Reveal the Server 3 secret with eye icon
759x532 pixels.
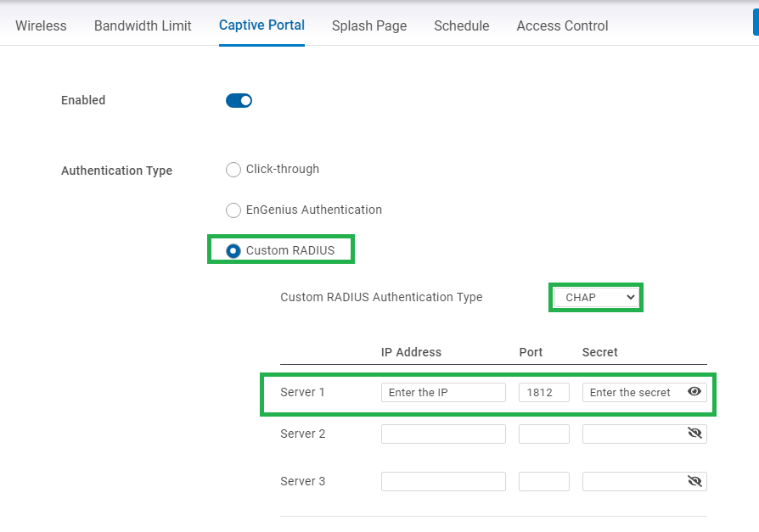694,481
